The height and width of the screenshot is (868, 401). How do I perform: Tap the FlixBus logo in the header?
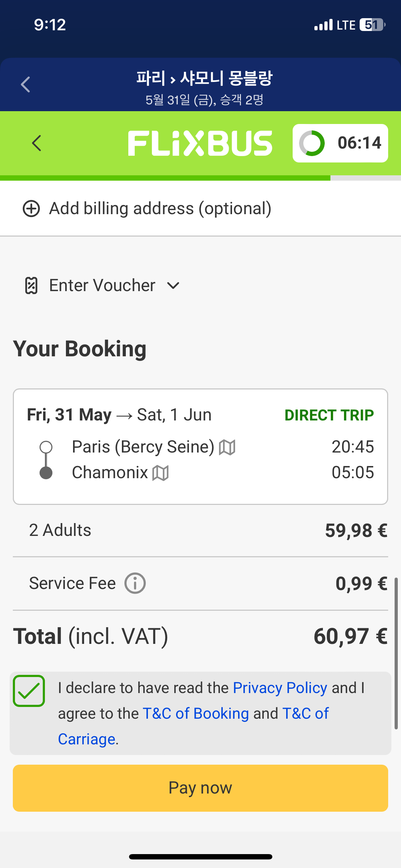(200, 143)
